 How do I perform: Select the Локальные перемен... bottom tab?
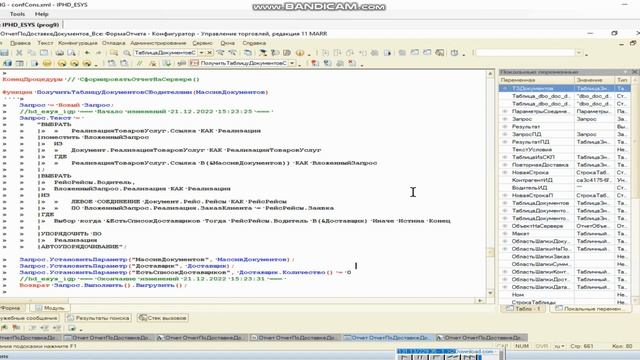pos(590,309)
